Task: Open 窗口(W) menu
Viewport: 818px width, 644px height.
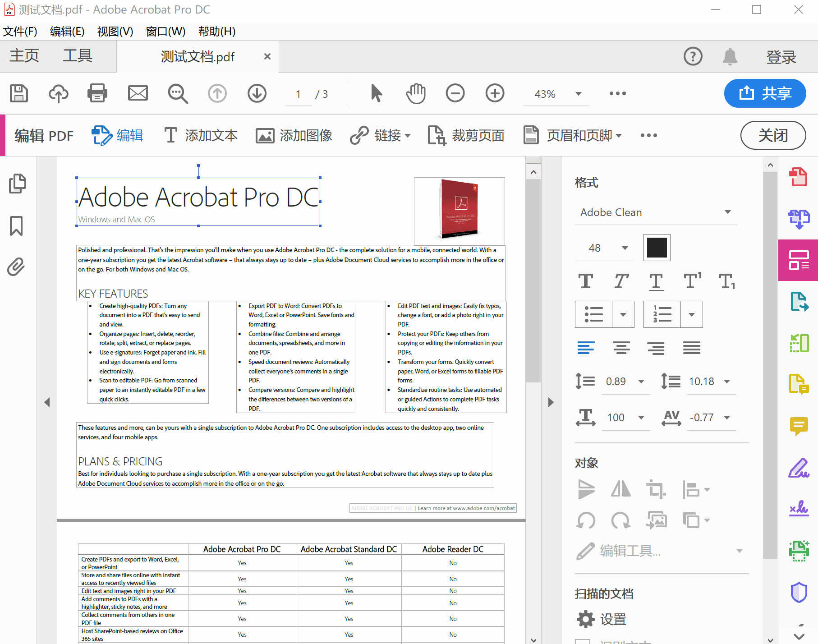Action: pyautogui.click(x=165, y=31)
